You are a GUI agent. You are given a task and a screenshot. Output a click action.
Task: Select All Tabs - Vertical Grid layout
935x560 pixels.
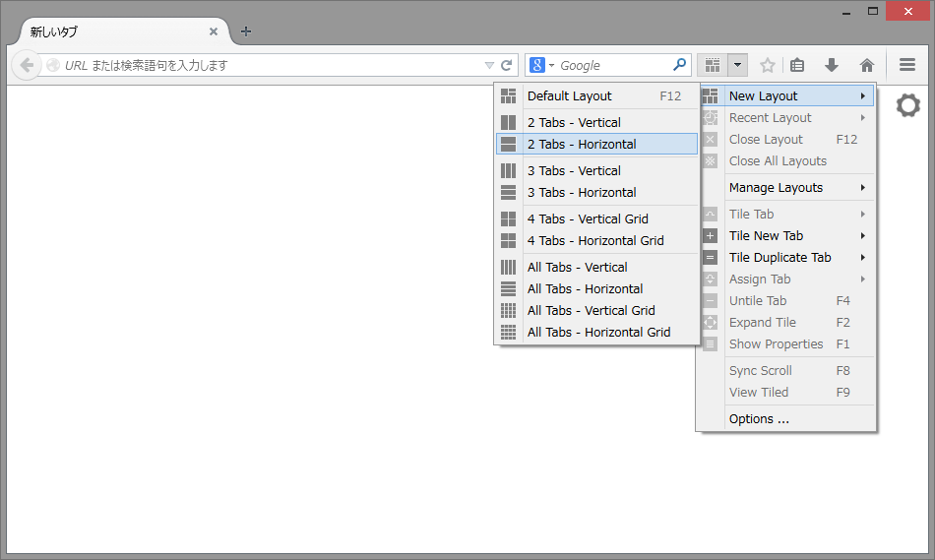click(597, 311)
